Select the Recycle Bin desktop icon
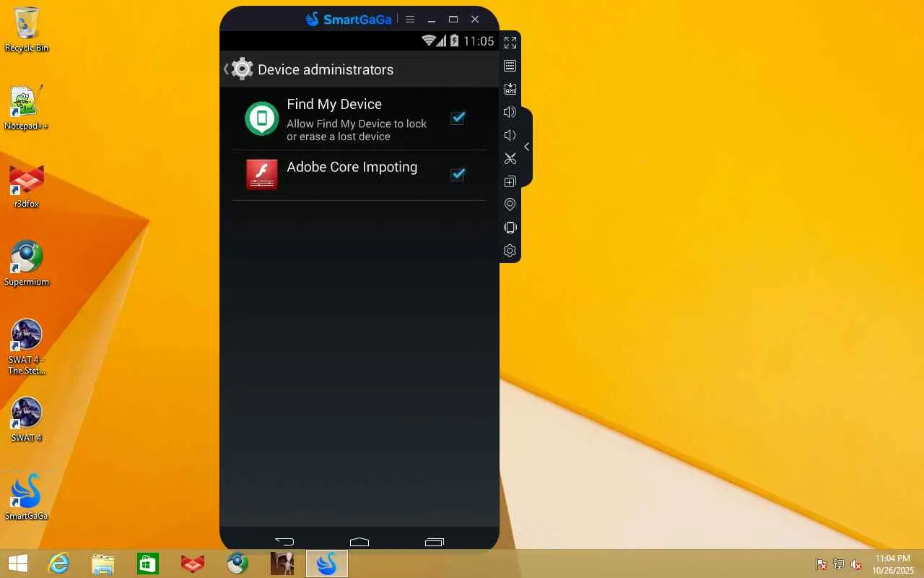Image resolution: width=924 pixels, height=578 pixels. [x=27, y=30]
